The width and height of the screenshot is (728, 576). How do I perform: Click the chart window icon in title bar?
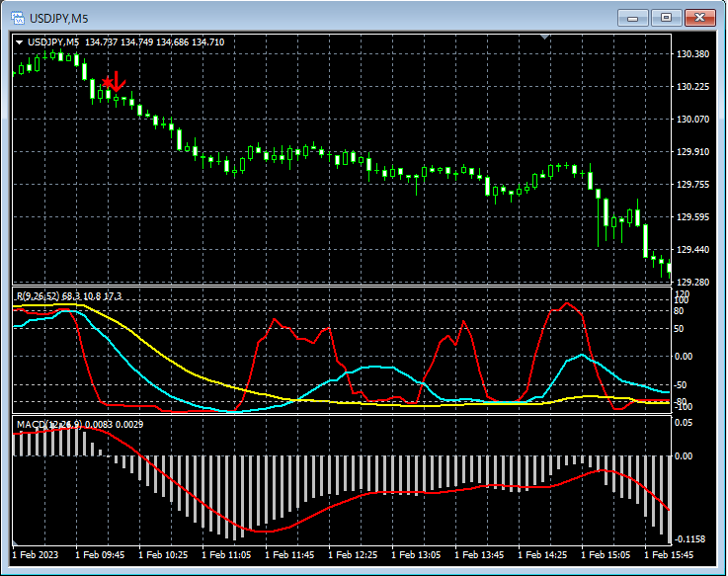[x=17, y=18]
